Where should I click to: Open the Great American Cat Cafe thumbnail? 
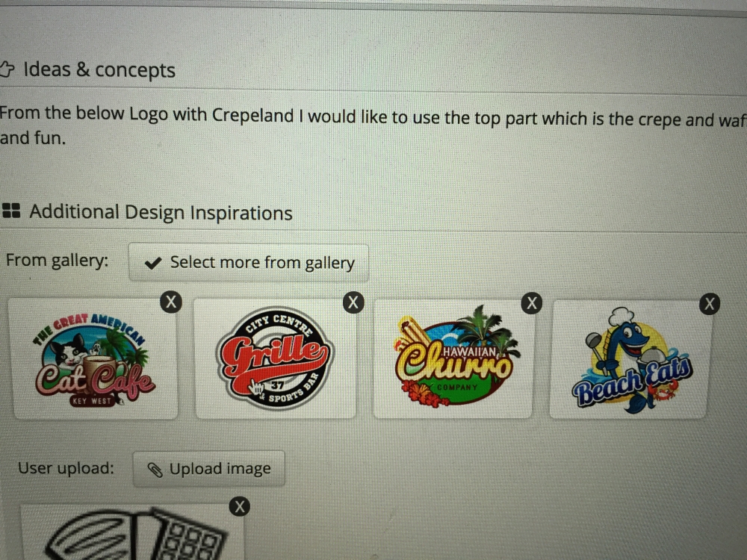tap(94, 358)
